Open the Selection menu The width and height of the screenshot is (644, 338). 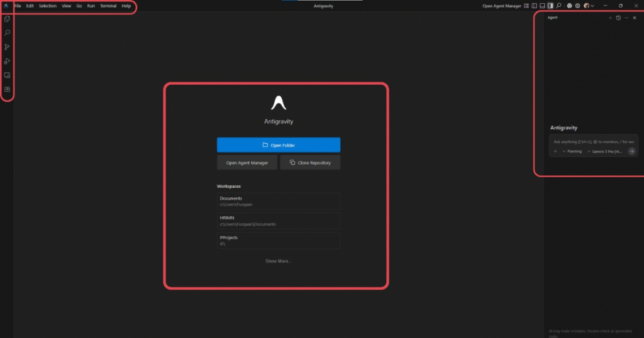[47, 6]
